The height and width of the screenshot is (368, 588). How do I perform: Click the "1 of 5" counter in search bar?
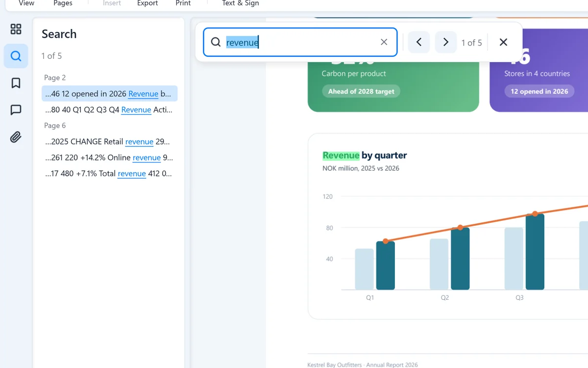point(471,43)
